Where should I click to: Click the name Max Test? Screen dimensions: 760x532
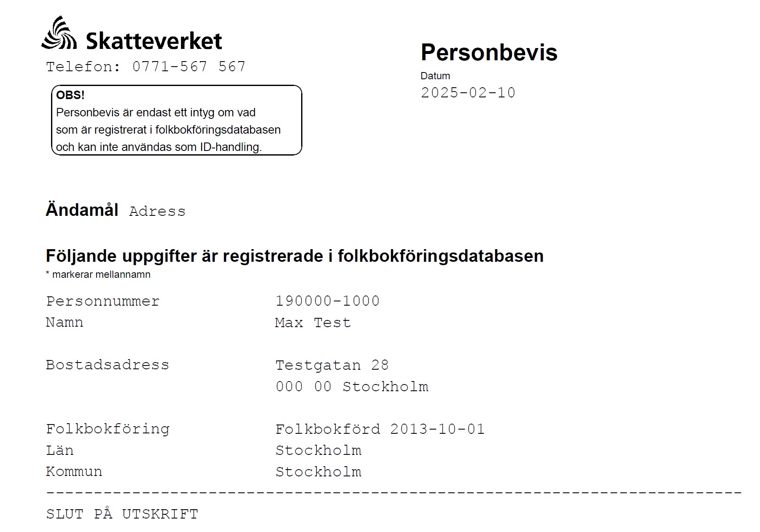313,323
